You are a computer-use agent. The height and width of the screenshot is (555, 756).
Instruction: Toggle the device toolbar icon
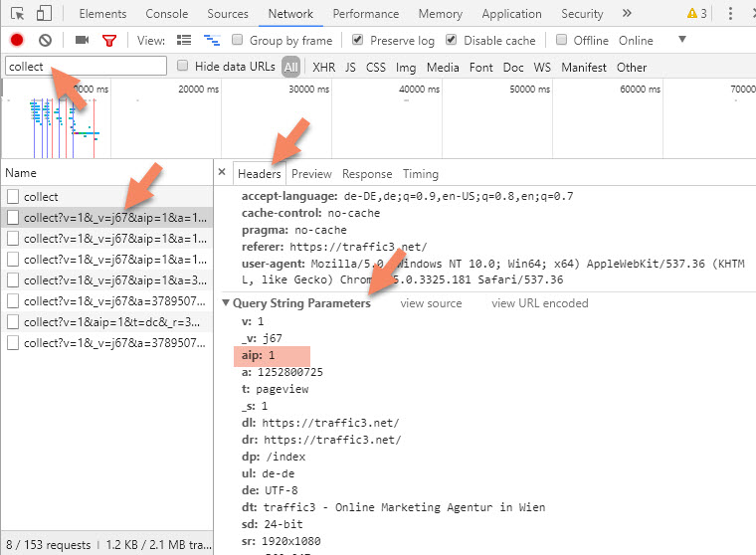click(45, 14)
